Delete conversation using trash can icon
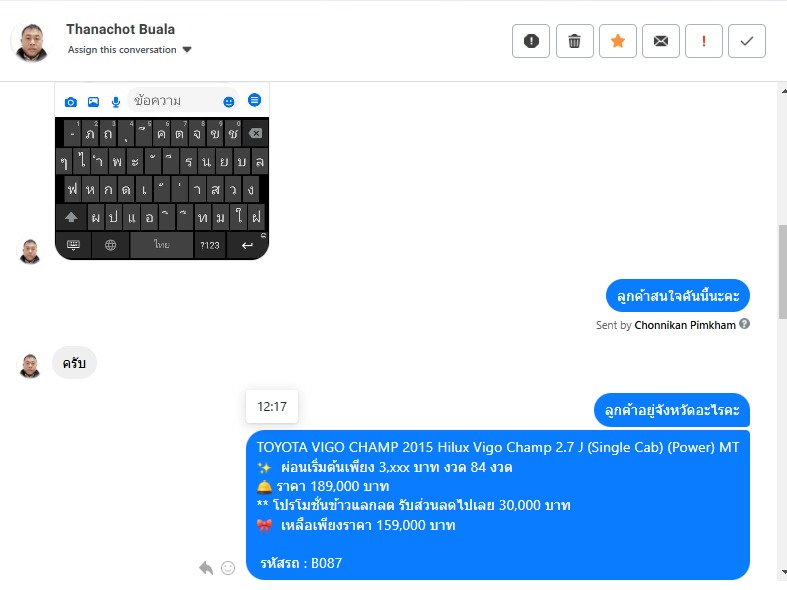The height and width of the screenshot is (590, 787). pyautogui.click(x=574, y=41)
